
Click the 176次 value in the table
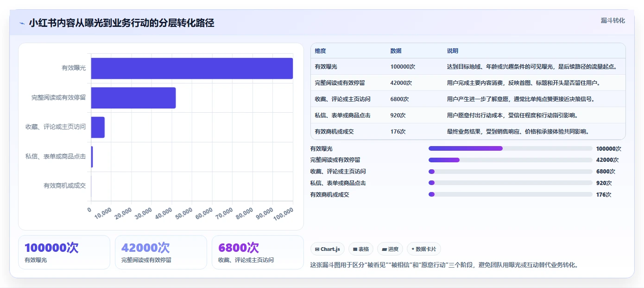pyautogui.click(x=398, y=132)
